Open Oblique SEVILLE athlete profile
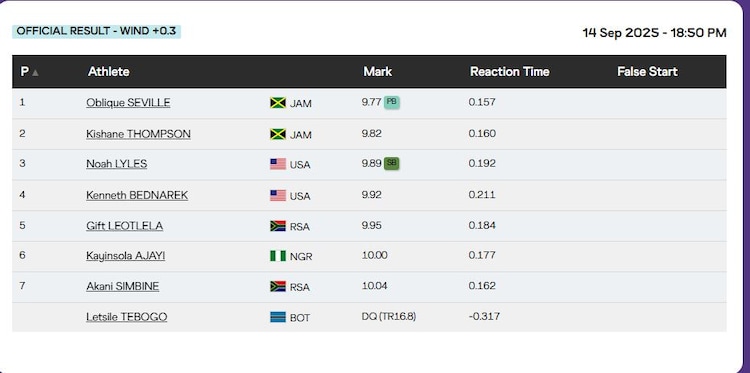Screen dimensions: 750x373 coord(128,103)
